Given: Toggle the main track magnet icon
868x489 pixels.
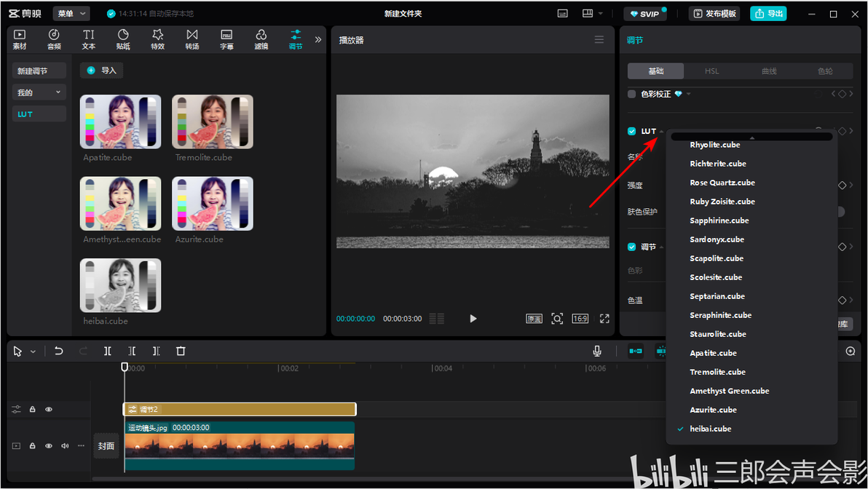Looking at the screenshot, I should tap(636, 351).
